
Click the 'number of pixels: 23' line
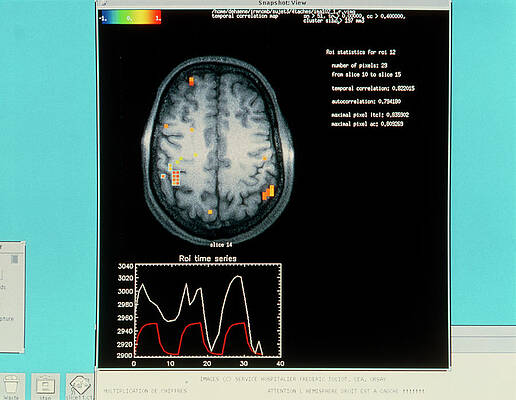(x=359, y=65)
